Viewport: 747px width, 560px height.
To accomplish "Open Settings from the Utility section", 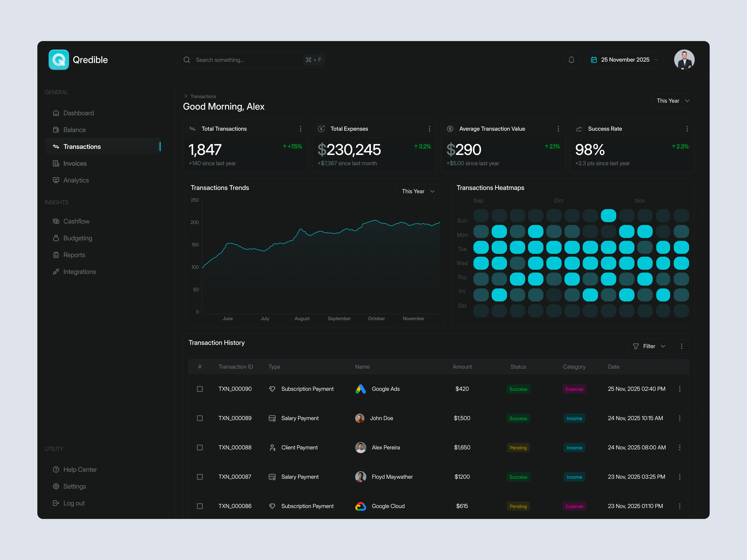I will [x=75, y=486].
